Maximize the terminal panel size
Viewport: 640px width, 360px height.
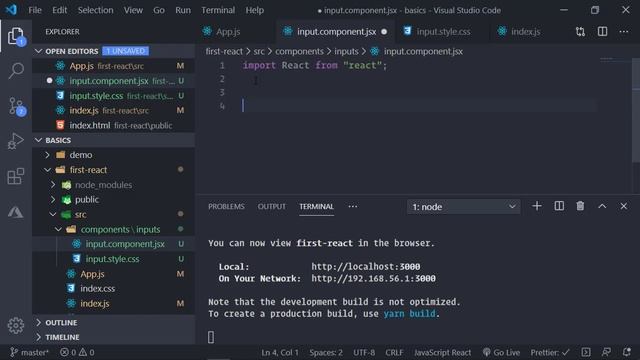(x=602, y=206)
